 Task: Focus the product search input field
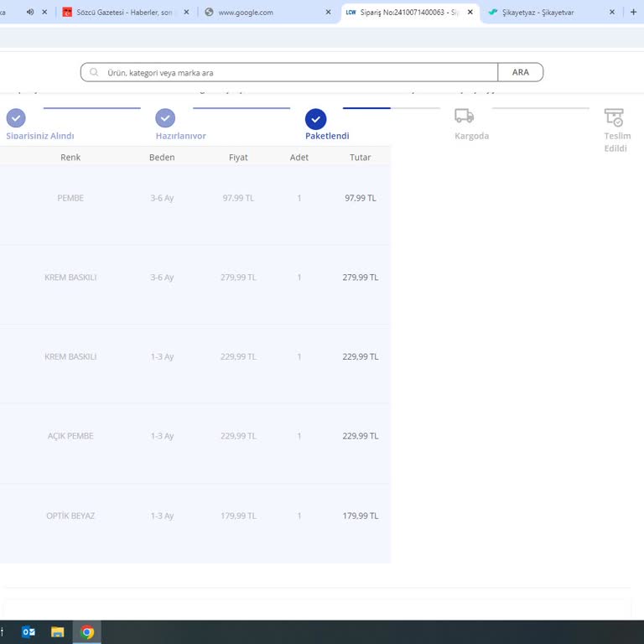coord(289,72)
